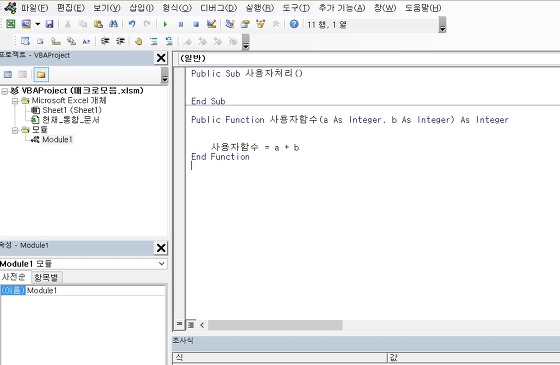The height and width of the screenshot is (365, 560).
Task: Open the Object Browser icon
Action: (x=260, y=24)
